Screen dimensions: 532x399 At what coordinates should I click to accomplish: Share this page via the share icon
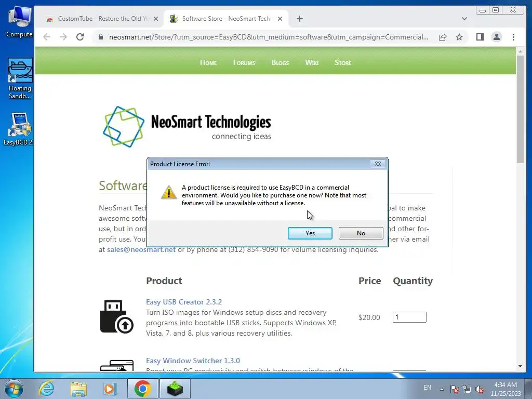(x=443, y=37)
